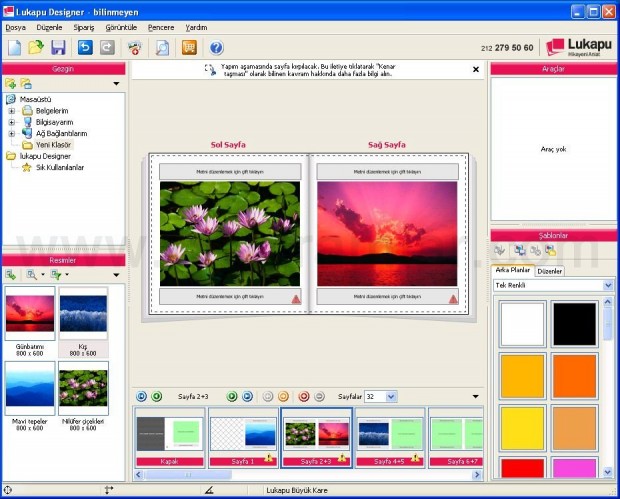This screenshot has height=499, width=620.
Task: Select the yellow background color swatch
Action: 522,428
